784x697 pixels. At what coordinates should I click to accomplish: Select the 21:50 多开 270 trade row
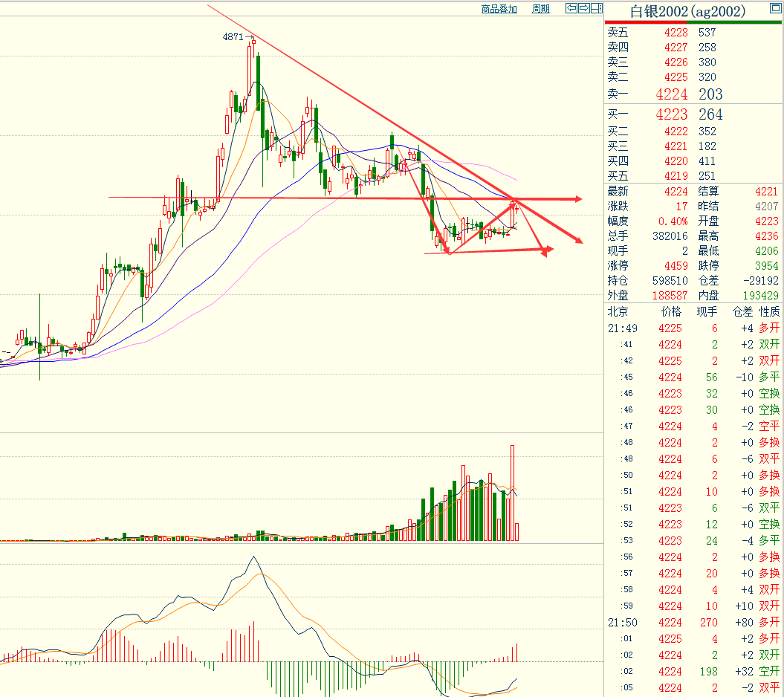point(693,622)
